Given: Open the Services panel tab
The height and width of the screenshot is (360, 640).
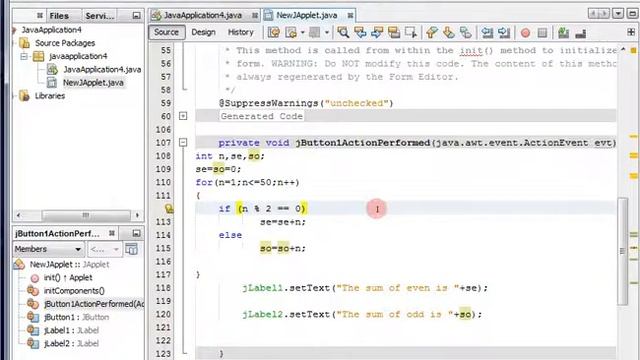Looking at the screenshot, I should coord(100,16).
